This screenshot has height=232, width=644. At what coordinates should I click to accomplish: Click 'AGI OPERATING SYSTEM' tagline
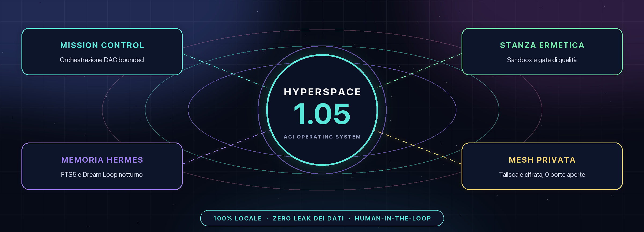point(322,137)
